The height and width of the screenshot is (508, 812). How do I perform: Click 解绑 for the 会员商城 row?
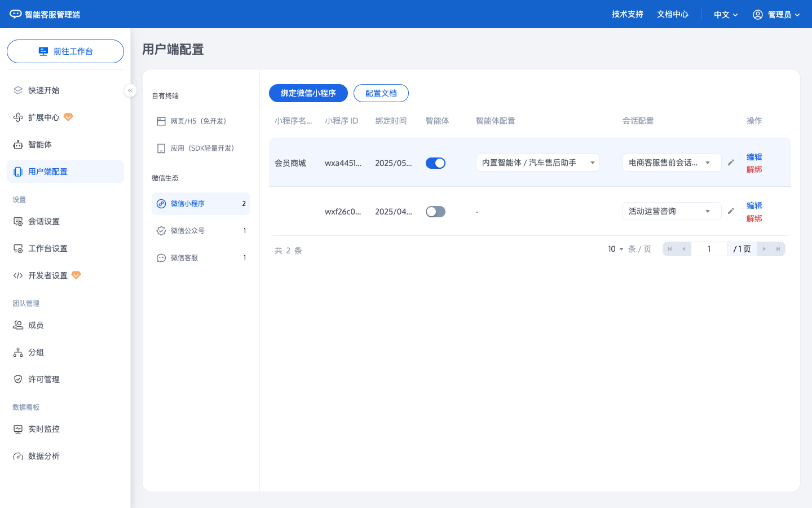tap(754, 169)
